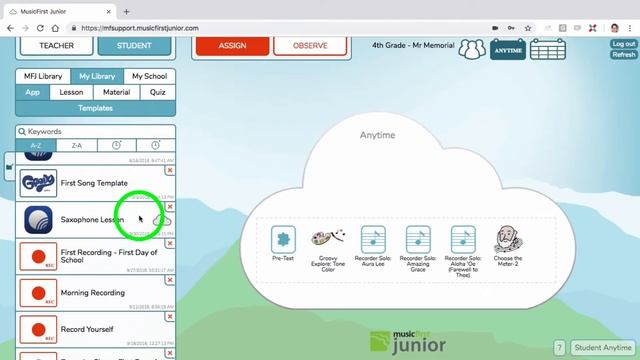This screenshot has width=640, height=360.
Task: Open the MFJ Library tab
Action: [x=43, y=76]
